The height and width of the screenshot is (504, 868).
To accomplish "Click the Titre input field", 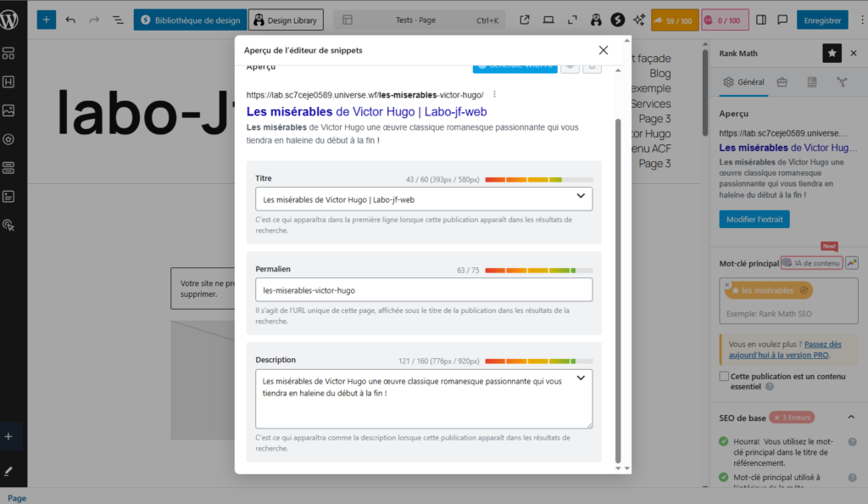I will (424, 199).
